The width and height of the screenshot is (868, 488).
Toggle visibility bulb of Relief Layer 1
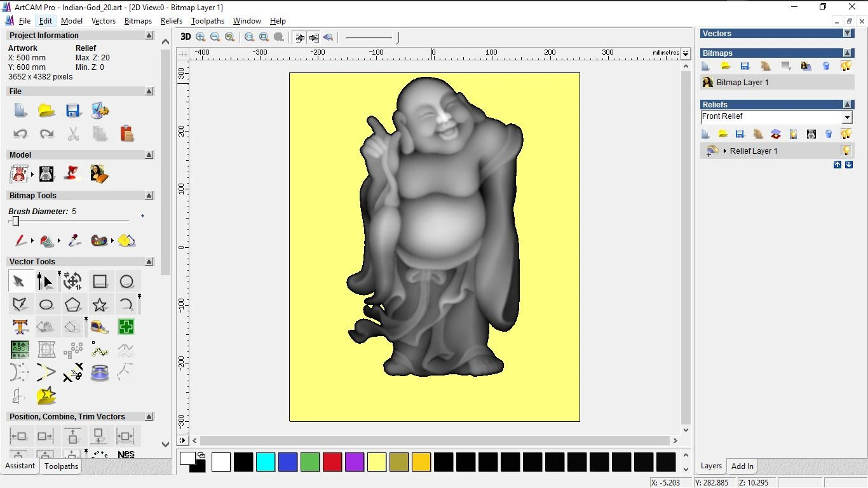coord(846,151)
